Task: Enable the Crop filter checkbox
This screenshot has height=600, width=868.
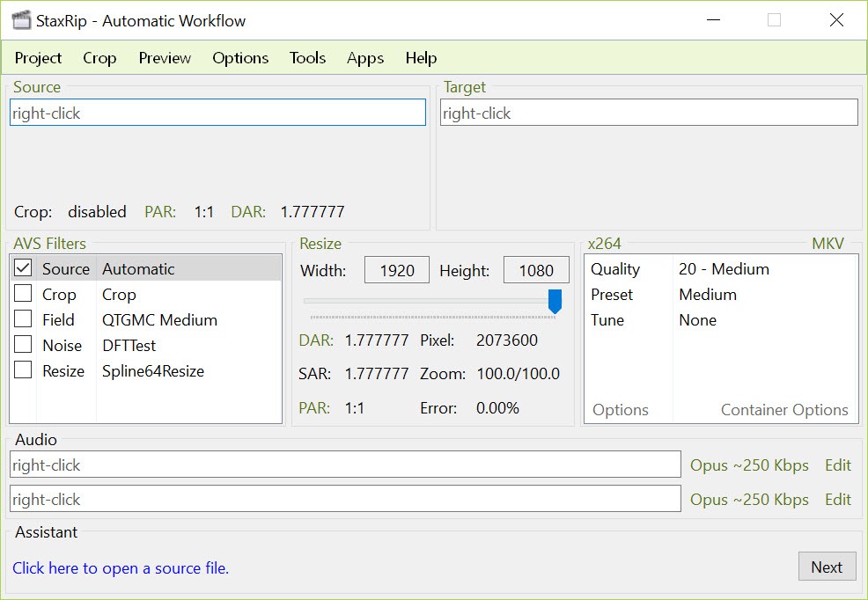Action: point(23,293)
